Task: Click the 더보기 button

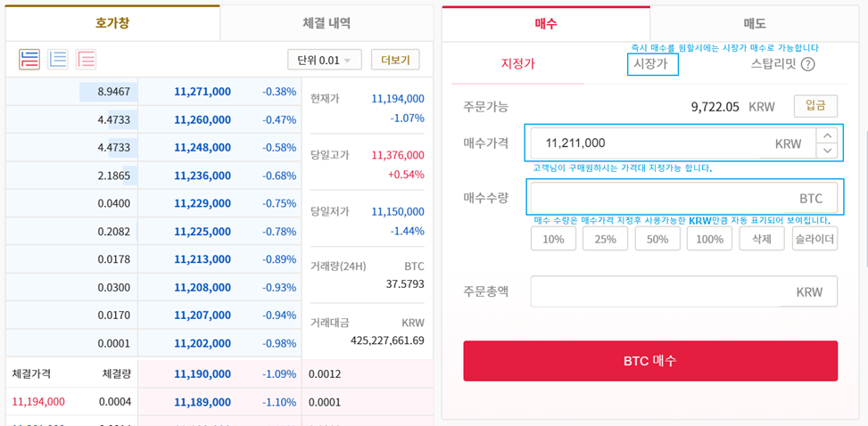Action: tap(395, 60)
